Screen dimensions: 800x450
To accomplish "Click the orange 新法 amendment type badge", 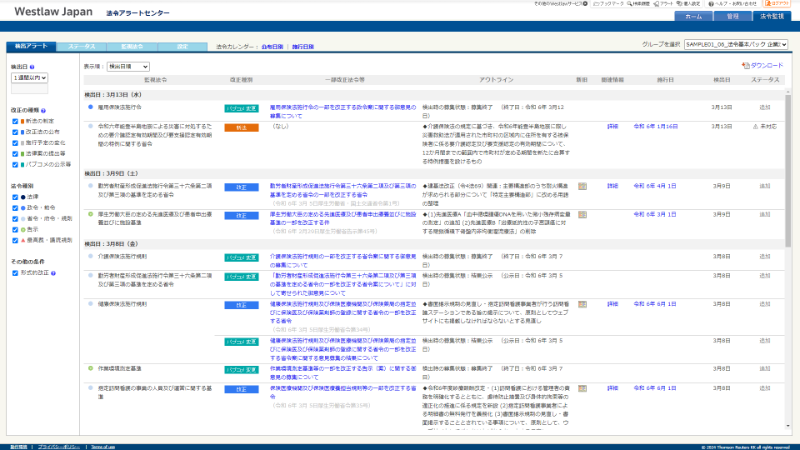I will pos(240,128).
